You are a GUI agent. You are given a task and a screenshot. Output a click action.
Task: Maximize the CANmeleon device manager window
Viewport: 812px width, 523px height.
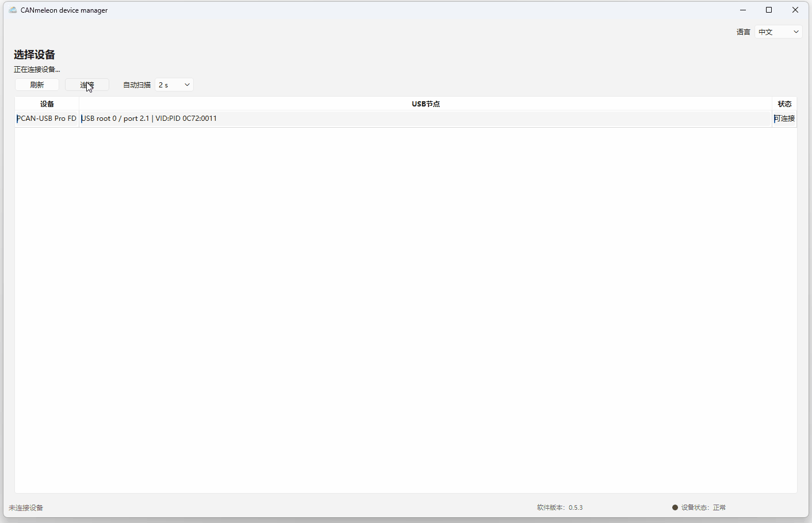[x=769, y=10]
